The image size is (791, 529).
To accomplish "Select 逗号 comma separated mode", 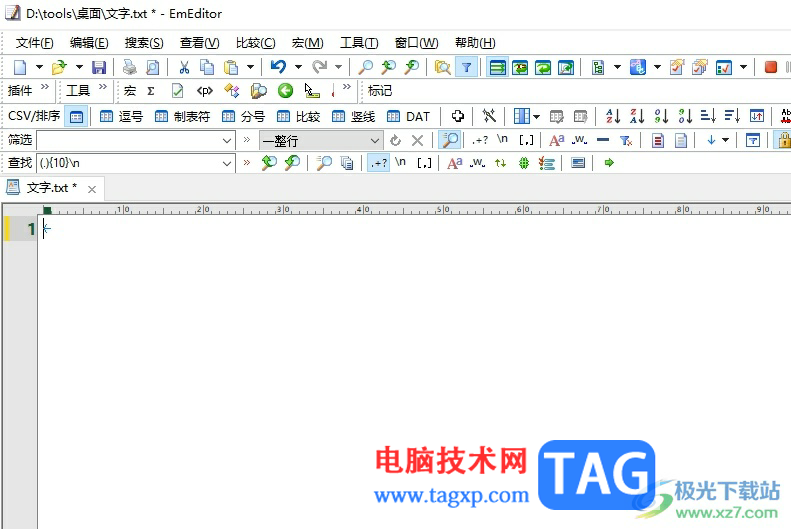I will (x=122, y=116).
